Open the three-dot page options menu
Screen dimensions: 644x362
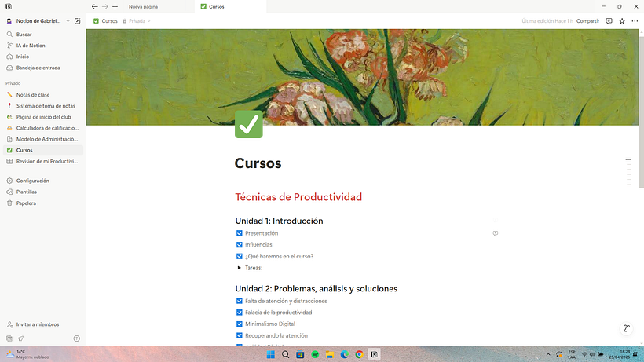635,21
